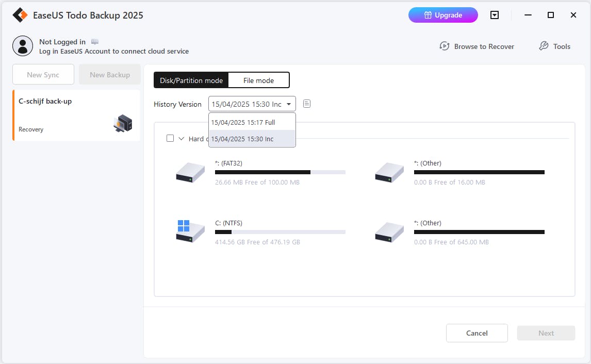The height and width of the screenshot is (364, 591).
Task: Click the Browse to Recover icon
Action: tap(445, 46)
